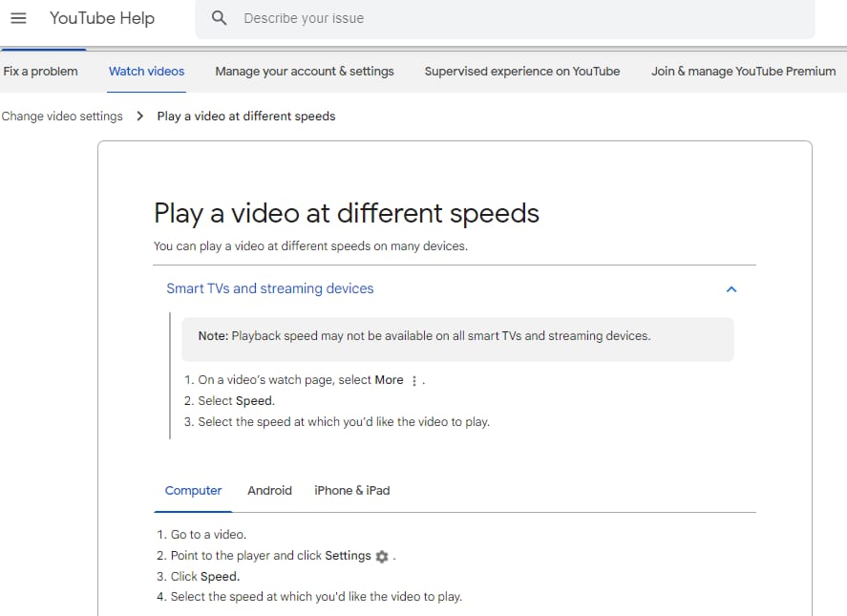Open Supervised experience on YouTube tab
Screen dimensions: 847x616
tap(522, 72)
